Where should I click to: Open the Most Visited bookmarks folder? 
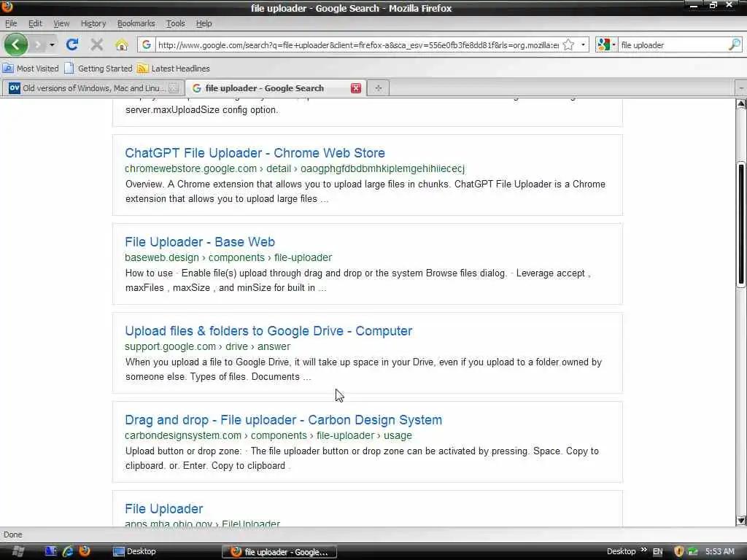31,69
